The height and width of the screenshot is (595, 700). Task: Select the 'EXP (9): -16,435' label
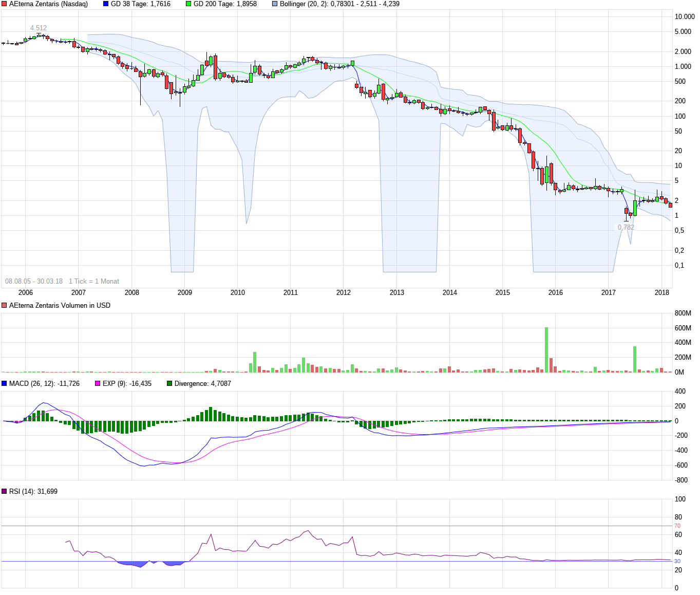[x=127, y=384]
